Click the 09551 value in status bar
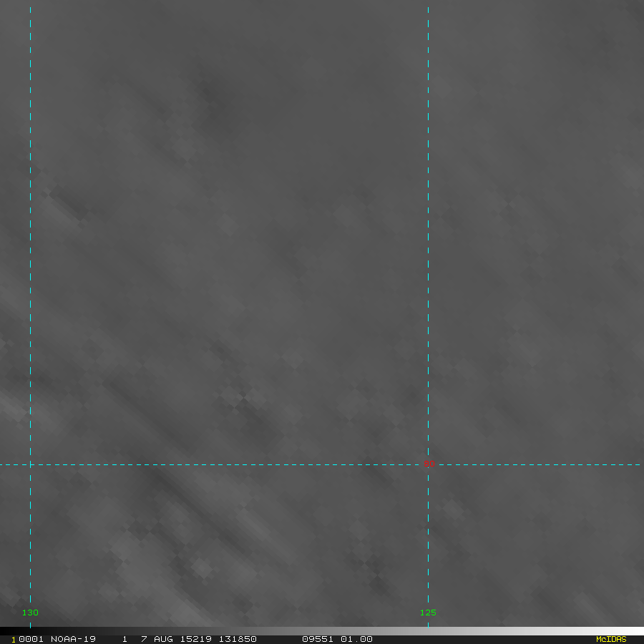644x644 pixels. tap(318, 639)
